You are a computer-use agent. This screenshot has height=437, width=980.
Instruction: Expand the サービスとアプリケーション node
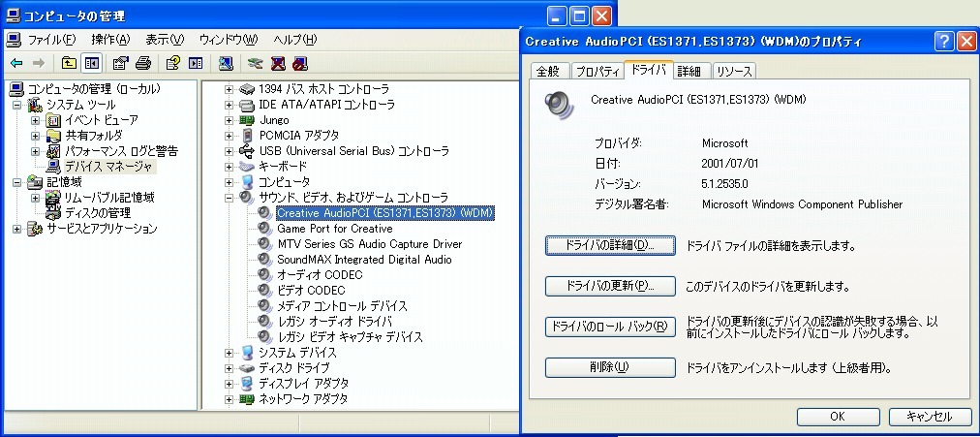click(x=16, y=229)
